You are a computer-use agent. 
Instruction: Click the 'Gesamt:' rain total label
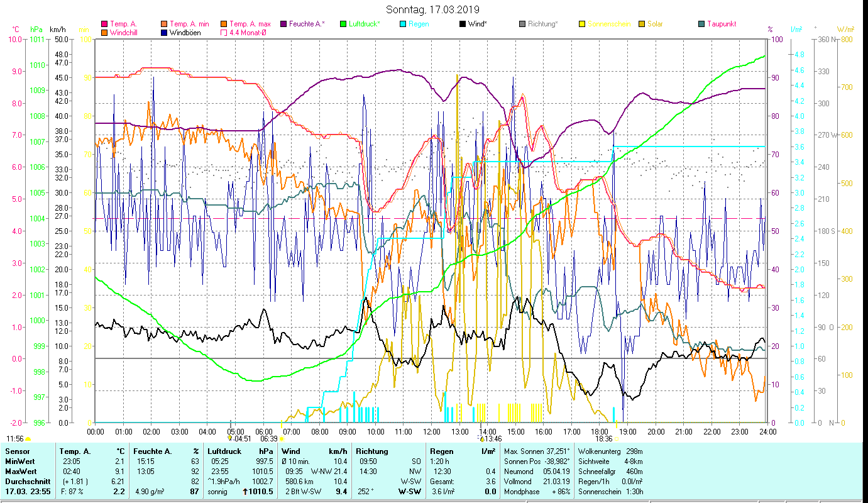click(x=442, y=481)
